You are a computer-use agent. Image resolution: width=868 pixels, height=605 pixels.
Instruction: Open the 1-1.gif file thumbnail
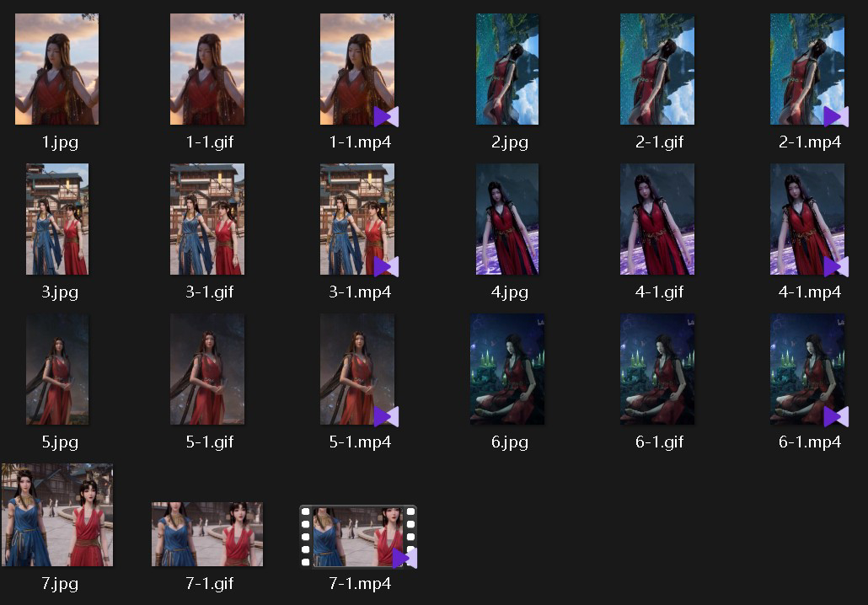207,69
